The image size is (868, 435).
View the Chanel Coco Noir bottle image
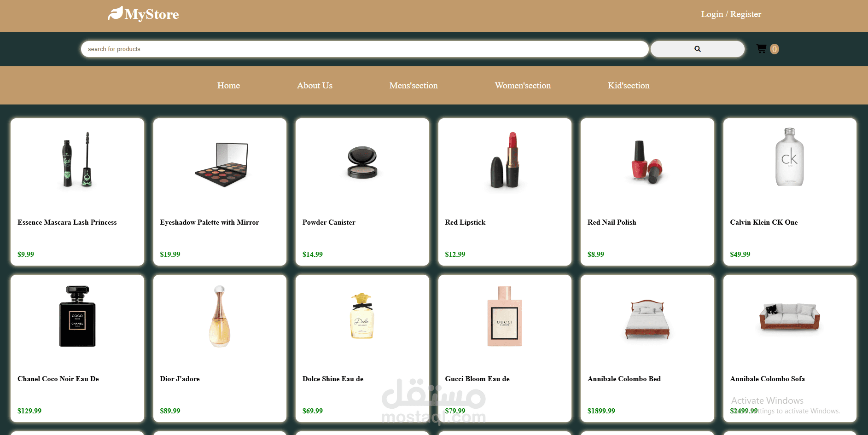point(77,316)
